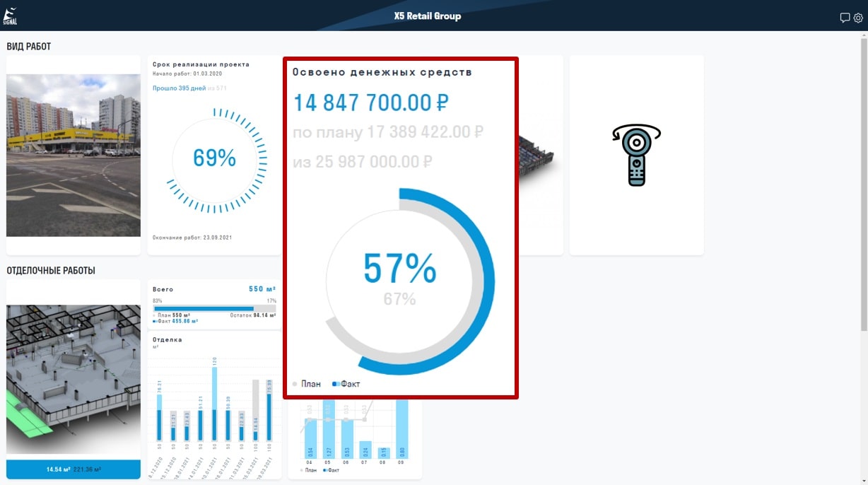Image resolution: width=868 pixels, height=485 pixels.
Task: Click the ВИД РАБОТ section heading
Action: [x=29, y=47]
